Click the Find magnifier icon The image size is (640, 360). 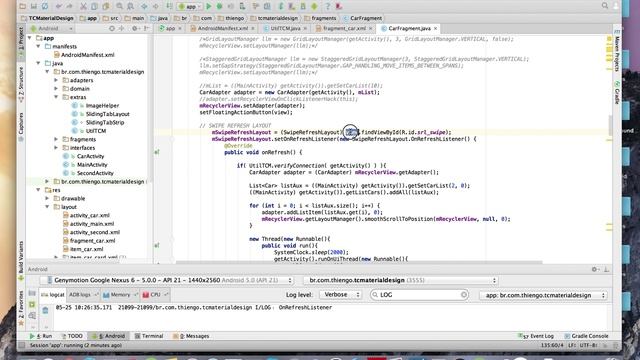120,6
